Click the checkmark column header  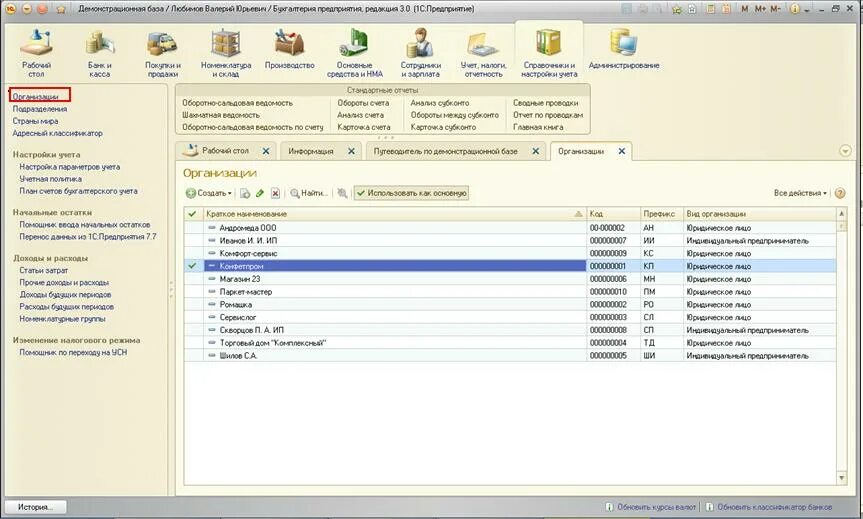point(193,214)
